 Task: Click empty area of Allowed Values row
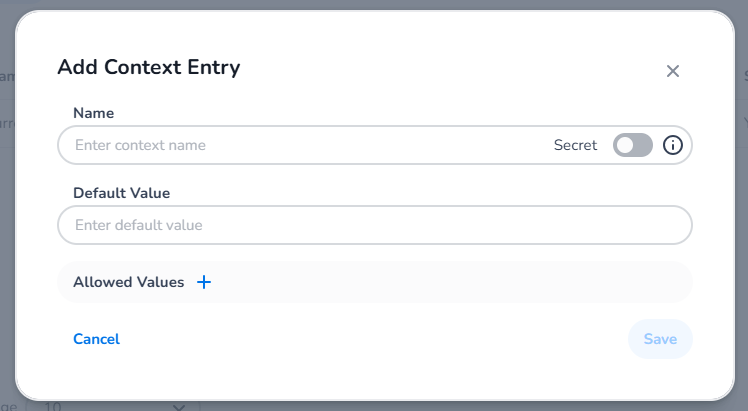(x=448, y=282)
